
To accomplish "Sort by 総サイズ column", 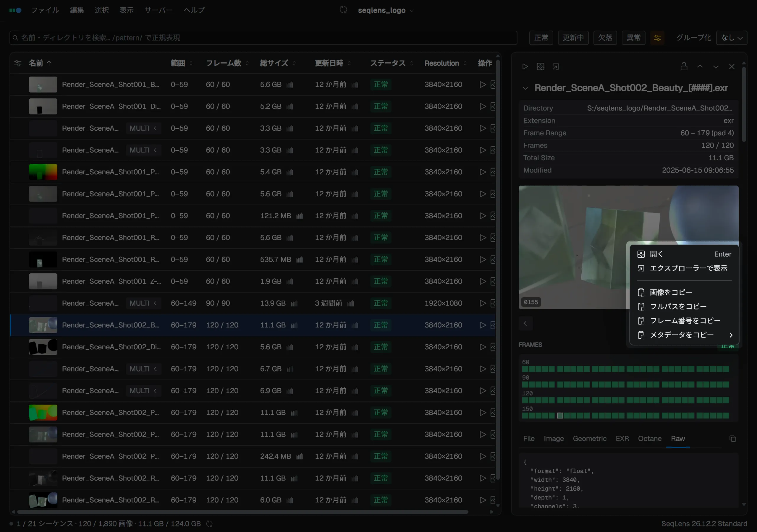I will (x=278, y=63).
